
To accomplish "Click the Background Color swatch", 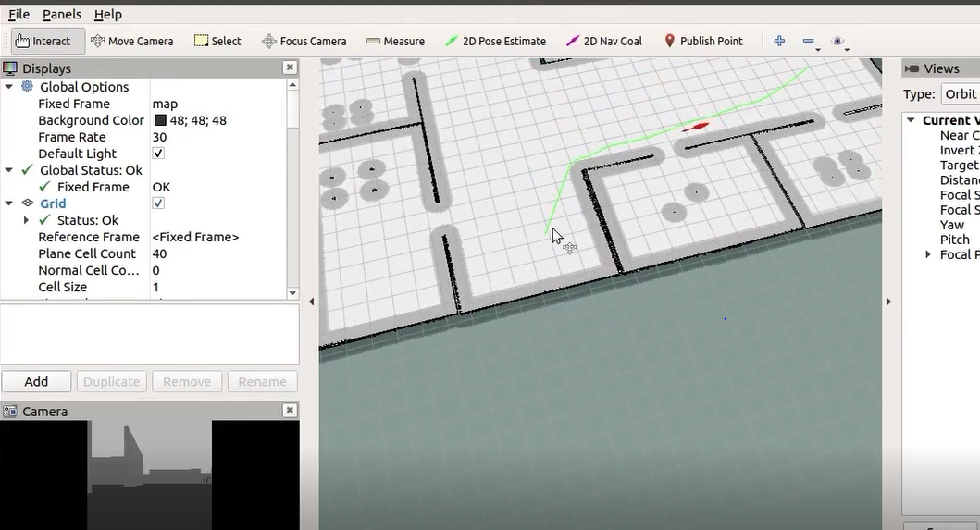I will pyautogui.click(x=160, y=120).
